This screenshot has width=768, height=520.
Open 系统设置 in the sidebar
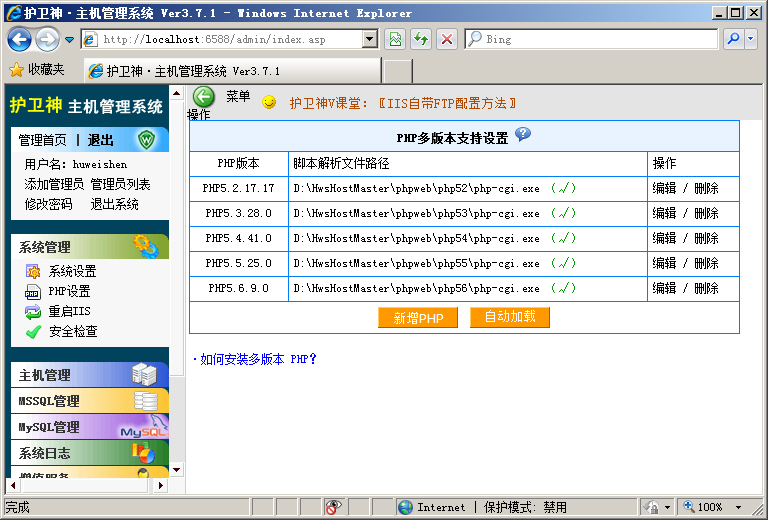[x=72, y=271]
